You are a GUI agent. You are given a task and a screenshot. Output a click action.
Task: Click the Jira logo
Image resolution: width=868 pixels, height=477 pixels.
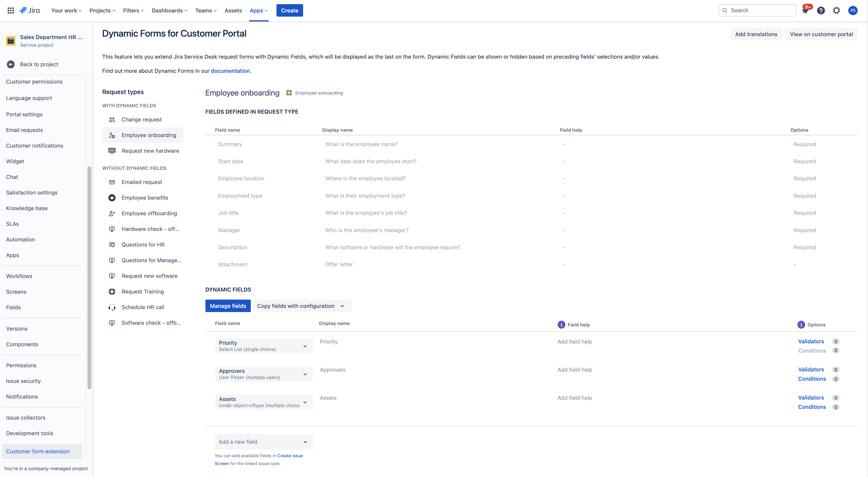(x=30, y=11)
